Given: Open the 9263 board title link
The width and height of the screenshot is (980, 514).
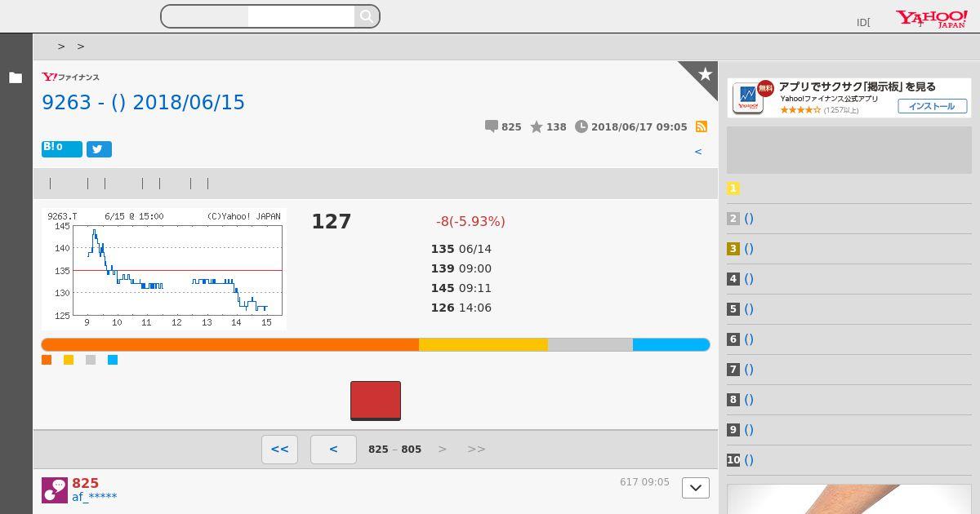Looking at the screenshot, I should tap(143, 103).
